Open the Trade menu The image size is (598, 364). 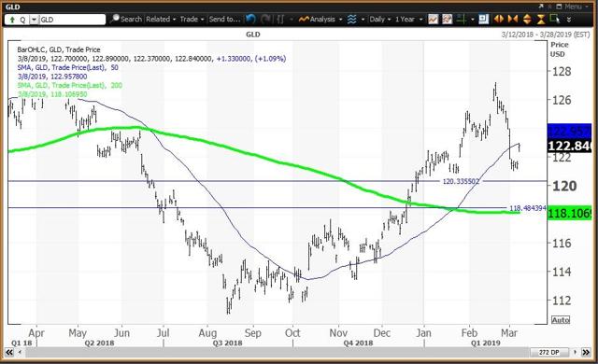[x=192, y=19]
